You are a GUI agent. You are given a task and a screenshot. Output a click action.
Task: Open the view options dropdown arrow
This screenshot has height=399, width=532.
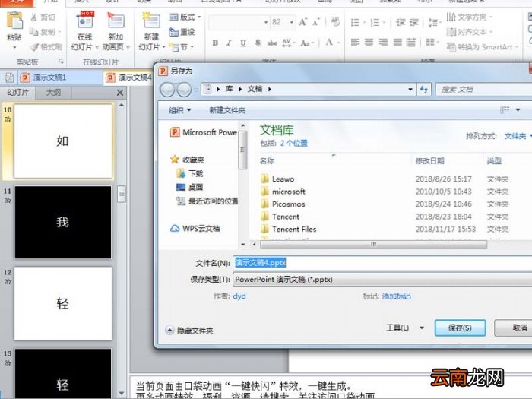point(518,109)
